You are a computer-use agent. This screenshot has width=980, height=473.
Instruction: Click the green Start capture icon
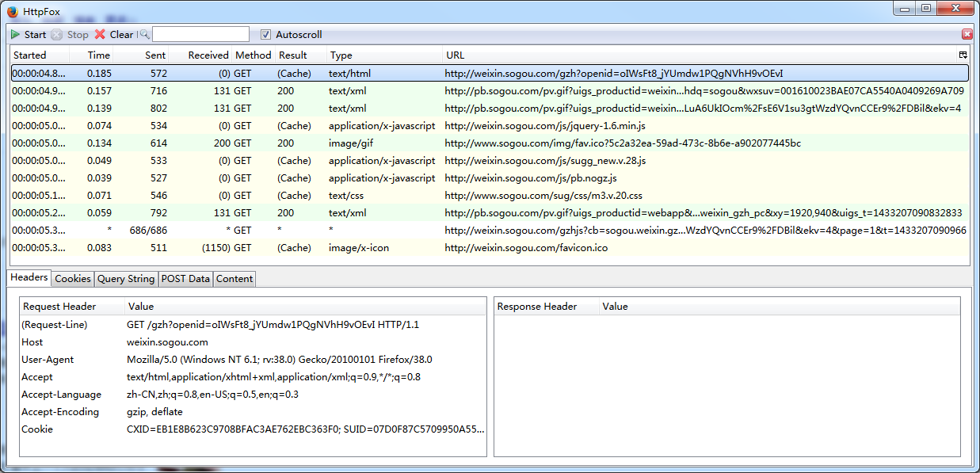[x=16, y=35]
